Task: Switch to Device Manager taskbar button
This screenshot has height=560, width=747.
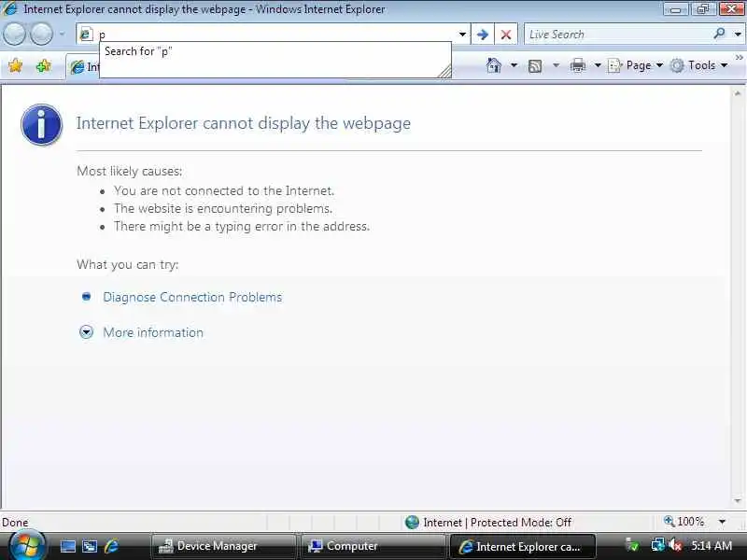Action: [223, 546]
